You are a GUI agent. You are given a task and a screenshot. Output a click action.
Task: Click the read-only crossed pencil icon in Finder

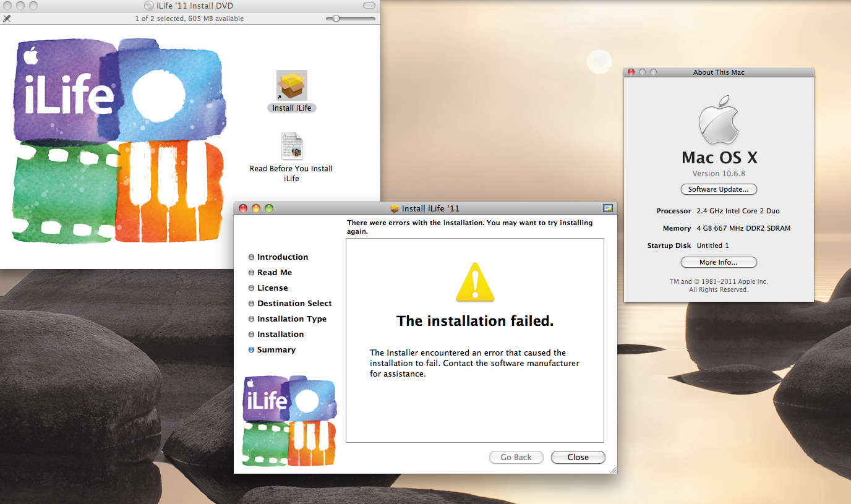tap(7, 19)
